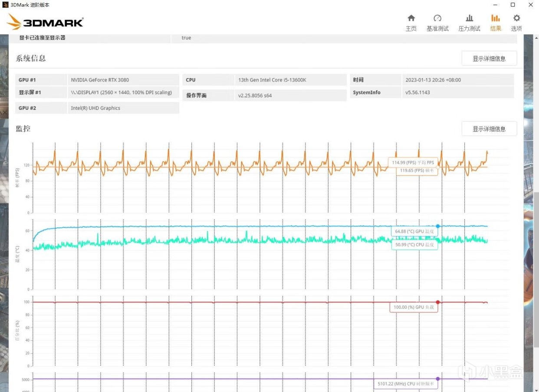Click the 监控 section heading

[23, 128]
